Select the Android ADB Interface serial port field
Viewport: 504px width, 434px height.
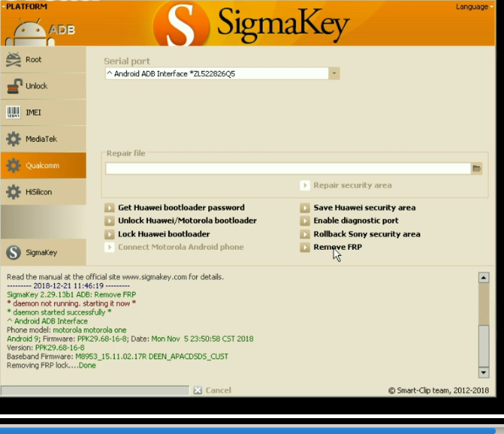pos(217,74)
